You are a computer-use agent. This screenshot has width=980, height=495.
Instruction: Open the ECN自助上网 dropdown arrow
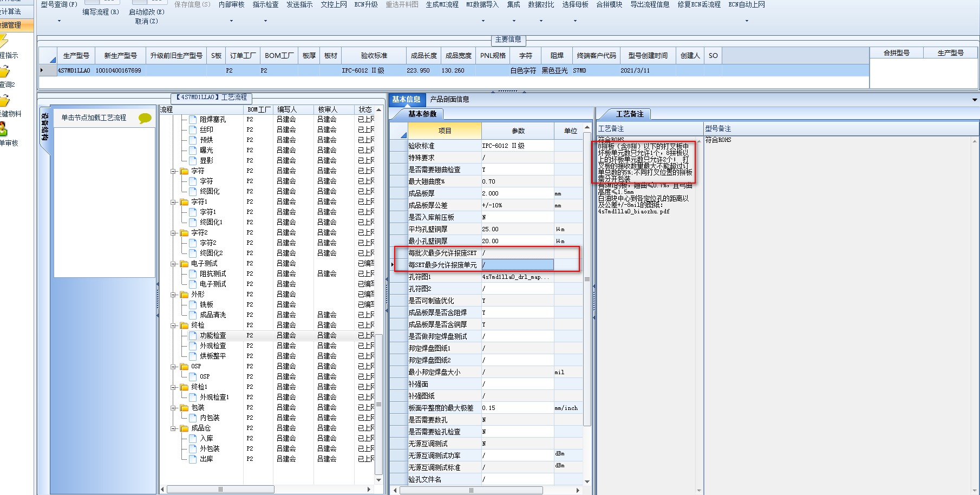[747, 21]
